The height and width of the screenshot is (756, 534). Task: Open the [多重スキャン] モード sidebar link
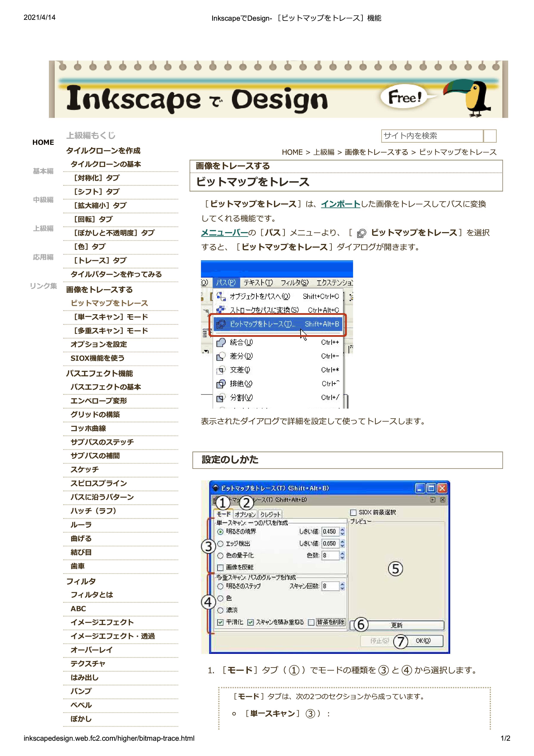(109, 331)
